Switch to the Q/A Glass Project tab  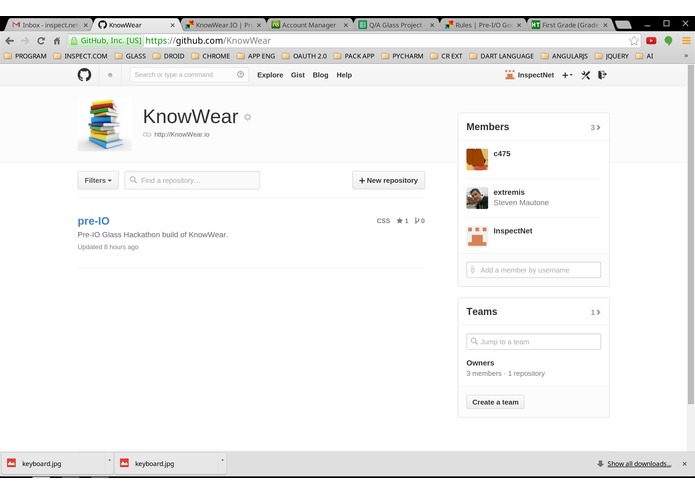395,25
